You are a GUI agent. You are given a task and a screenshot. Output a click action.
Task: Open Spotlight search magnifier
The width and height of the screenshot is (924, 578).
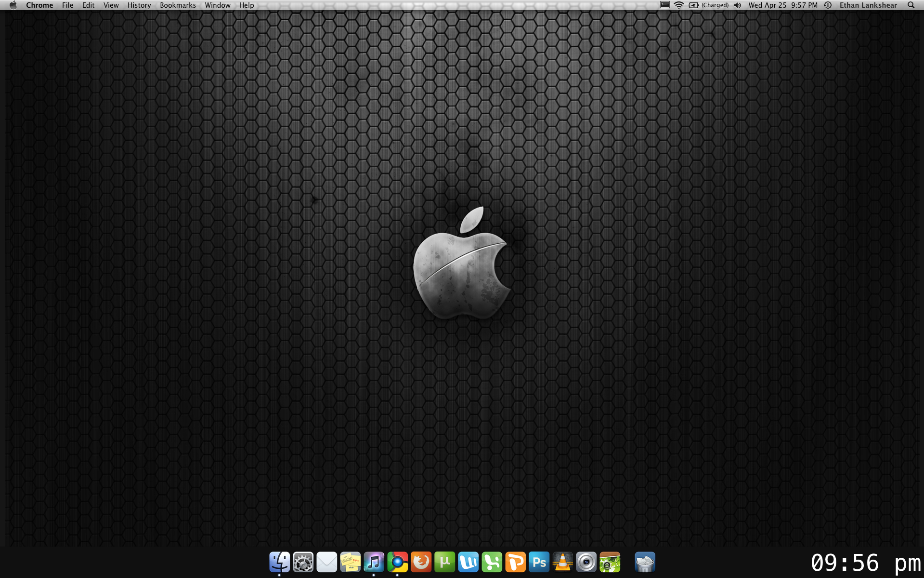[911, 5]
